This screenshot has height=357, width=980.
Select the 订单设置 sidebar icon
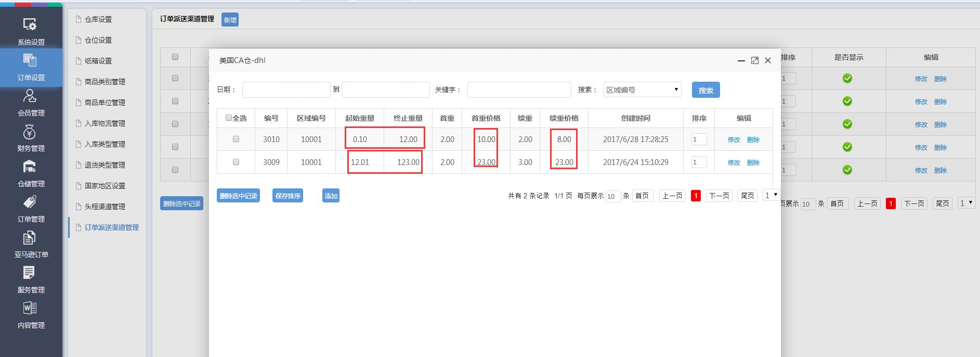point(30,60)
